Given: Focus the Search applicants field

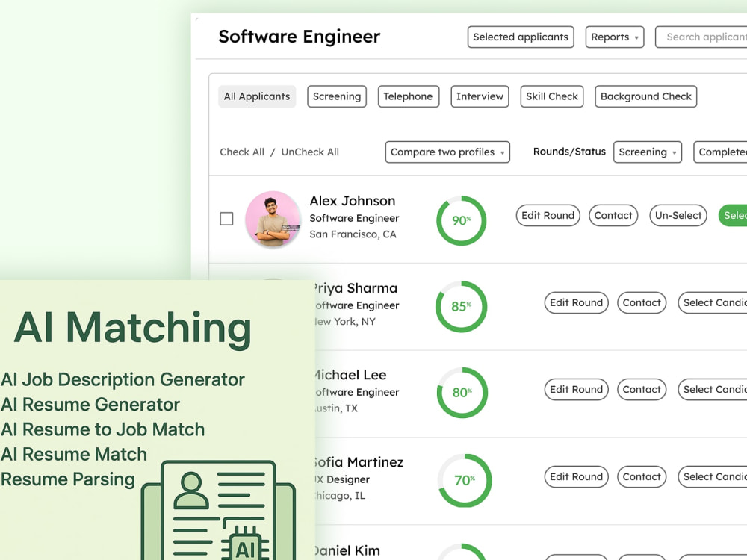Looking at the screenshot, I should 701,37.
